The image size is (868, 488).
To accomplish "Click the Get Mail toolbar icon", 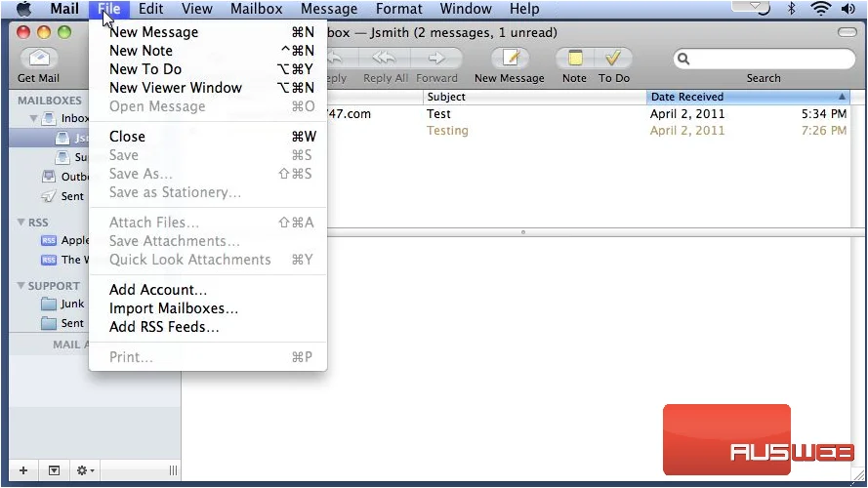I will click(x=39, y=59).
